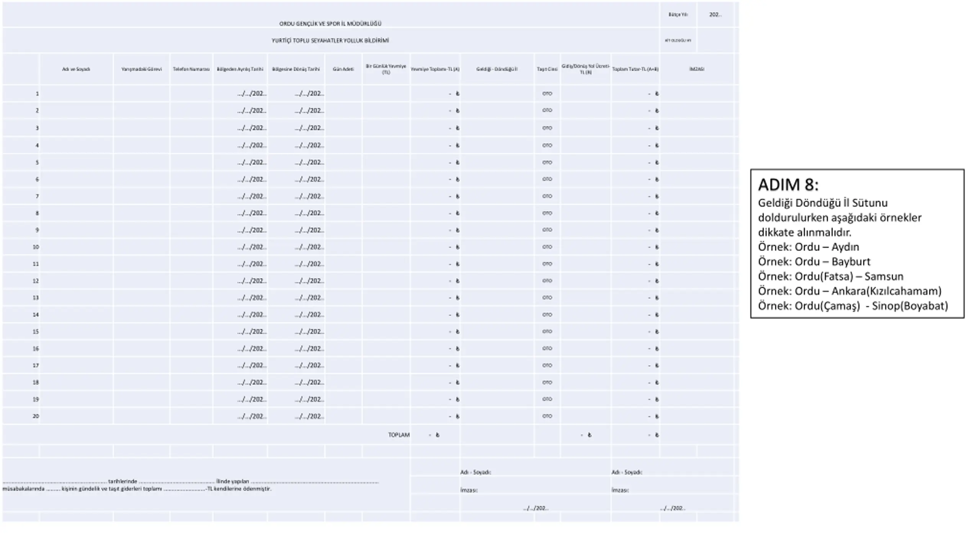Select the 'Gün Adeti' column header
This screenshot has height=551, width=980.
click(x=343, y=69)
